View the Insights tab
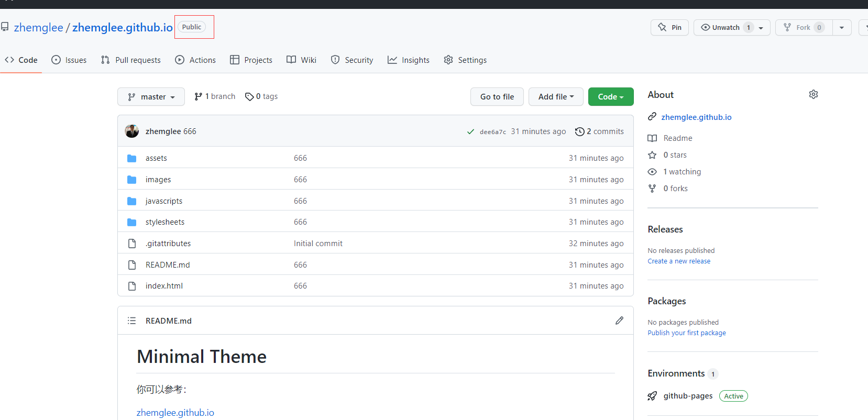The width and height of the screenshot is (868, 420). point(409,60)
